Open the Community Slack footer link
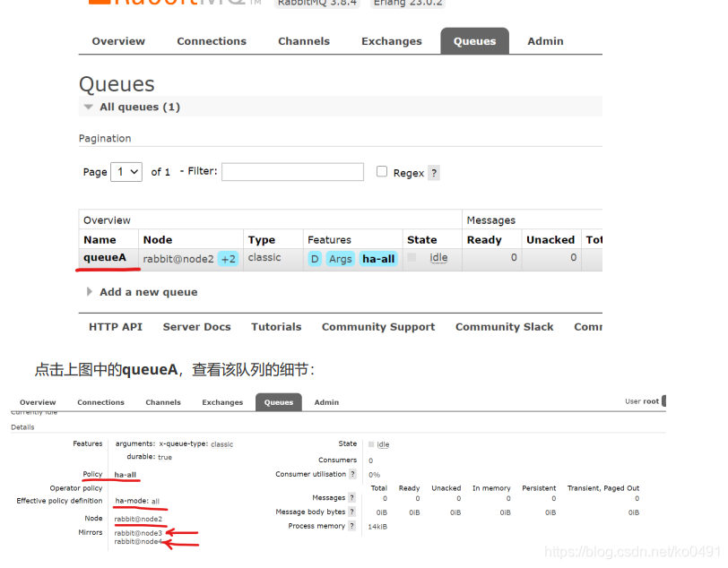This screenshot has height=568, width=728. 504,327
